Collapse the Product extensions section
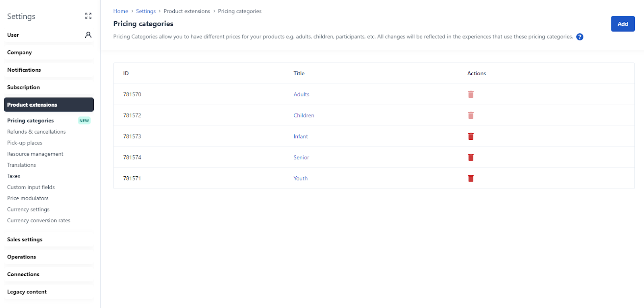The image size is (644, 308). [x=49, y=105]
